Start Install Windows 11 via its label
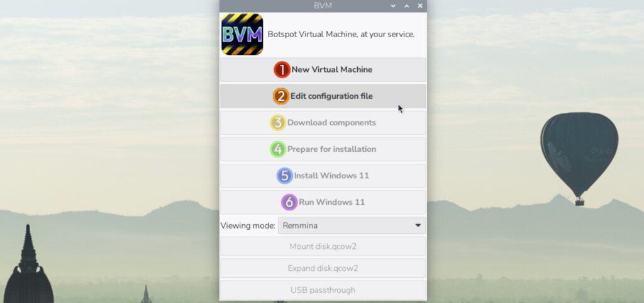This screenshot has height=303, width=644. coord(331,176)
